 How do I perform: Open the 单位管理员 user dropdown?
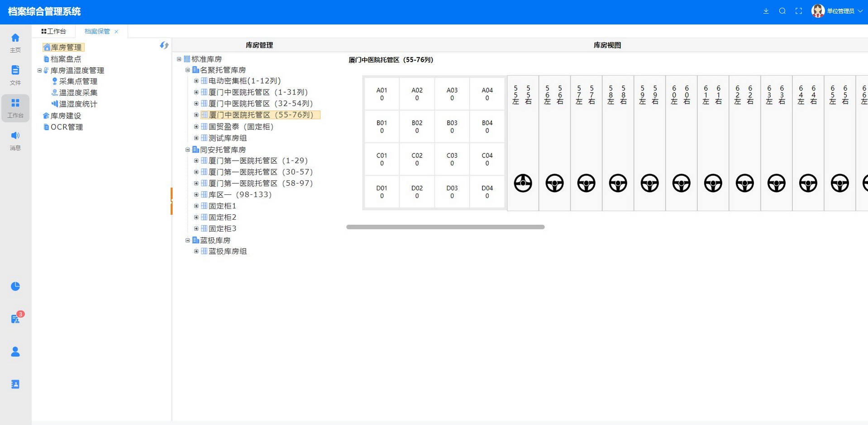pos(836,11)
